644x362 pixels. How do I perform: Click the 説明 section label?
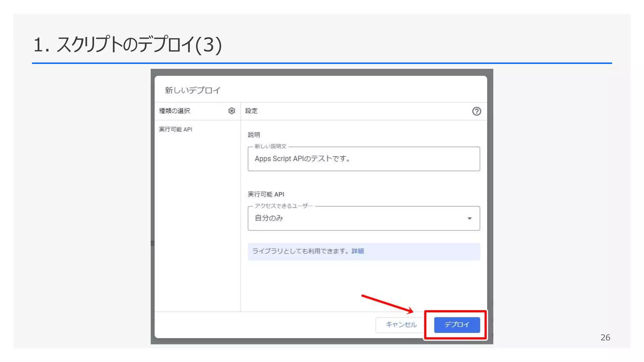(254, 135)
